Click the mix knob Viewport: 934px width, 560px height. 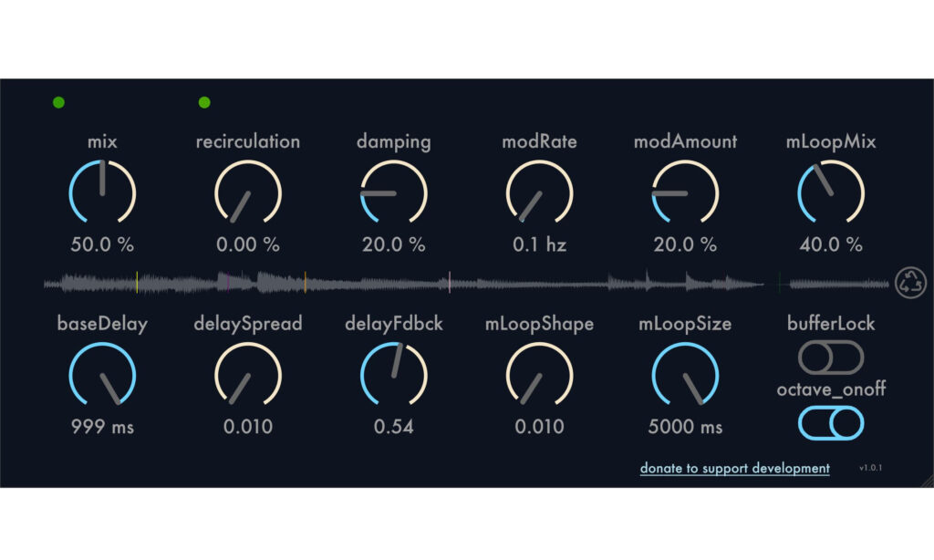(x=102, y=192)
